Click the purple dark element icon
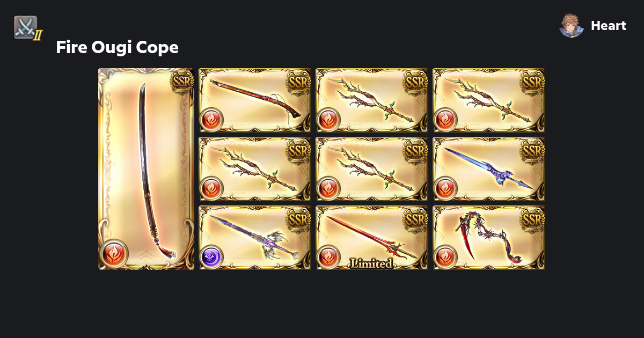The width and height of the screenshot is (644, 338). pyautogui.click(x=211, y=257)
